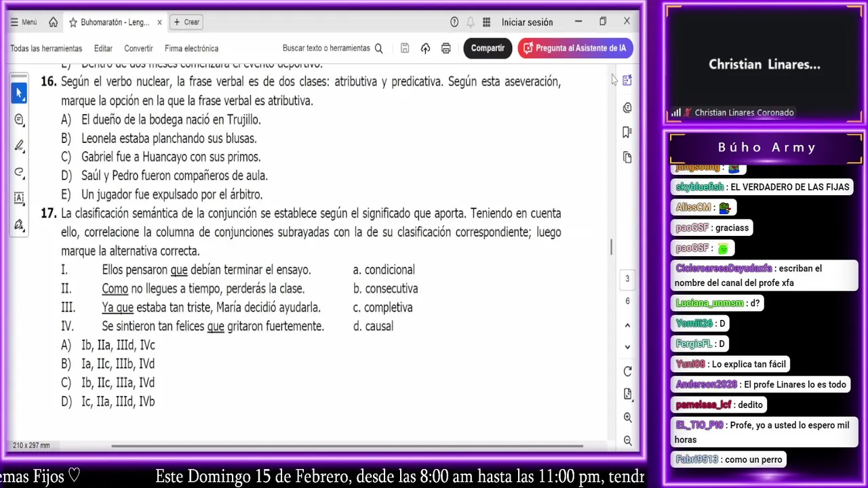Open the comments panel icon on right rail

(x=627, y=107)
